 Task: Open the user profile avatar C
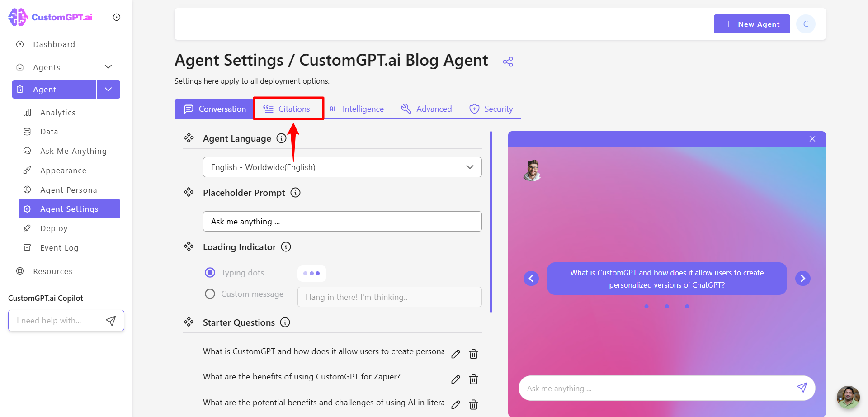[806, 24]
